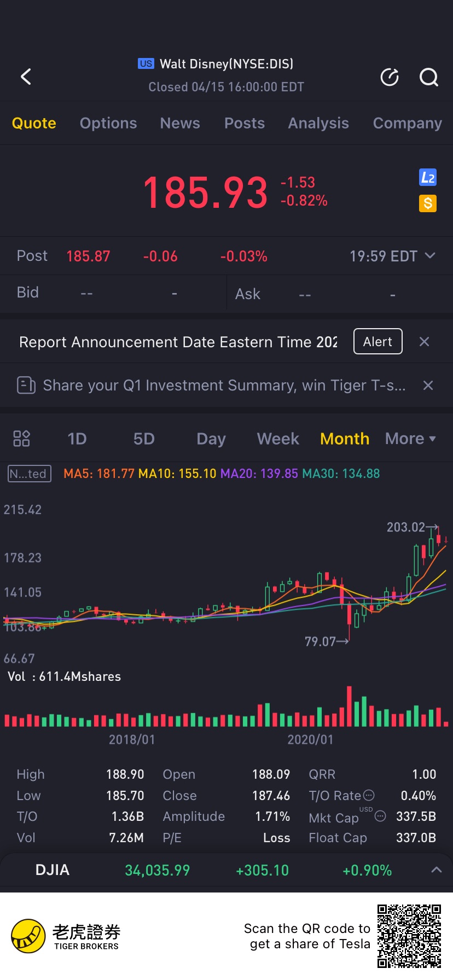Expand the DJIA index bar

(437, 870)
